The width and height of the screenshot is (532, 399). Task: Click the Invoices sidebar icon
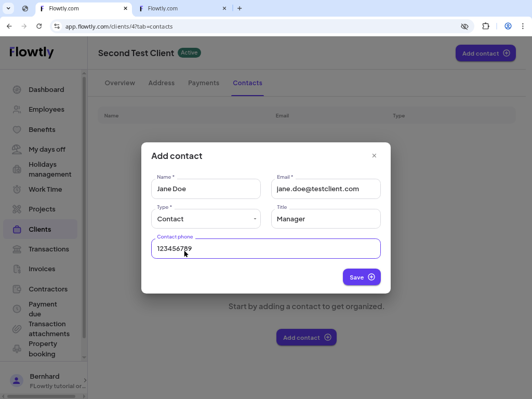tap(16, 269)
